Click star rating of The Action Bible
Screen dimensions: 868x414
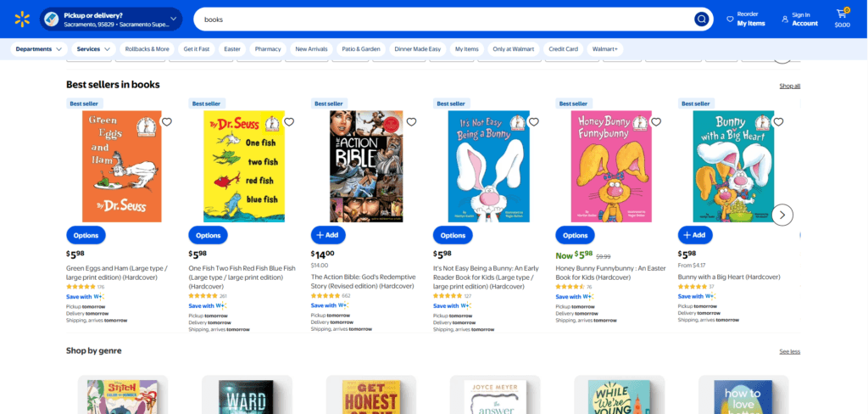tap(325, 296)
